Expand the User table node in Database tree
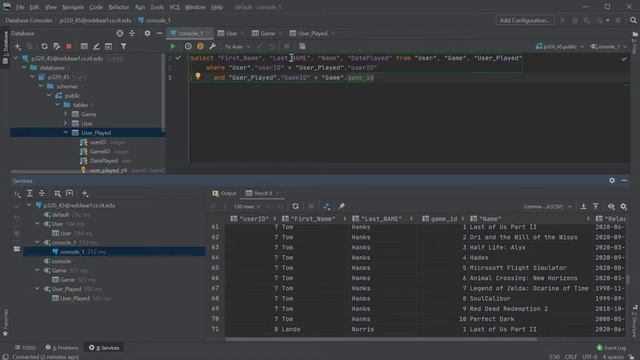 66,124
